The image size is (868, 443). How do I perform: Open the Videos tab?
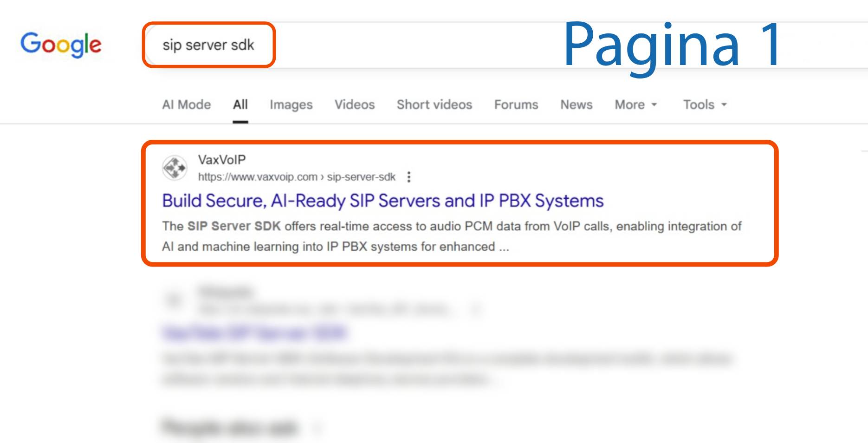(x=355, y=104)
